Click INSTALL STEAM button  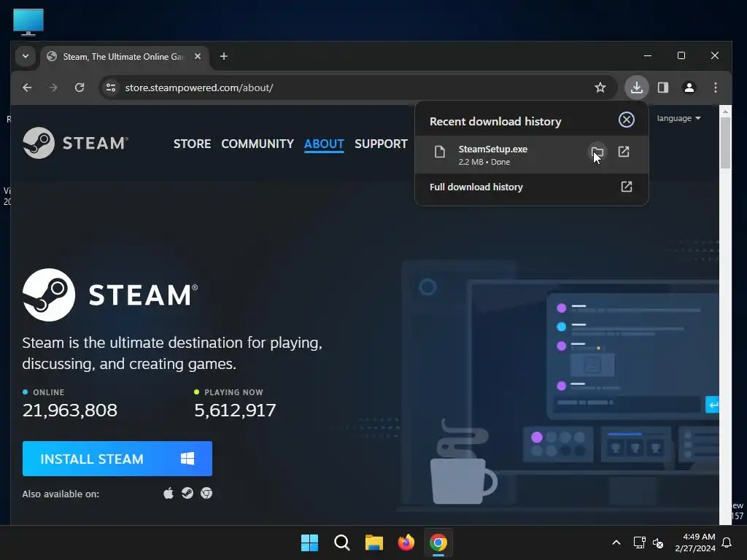117,459
